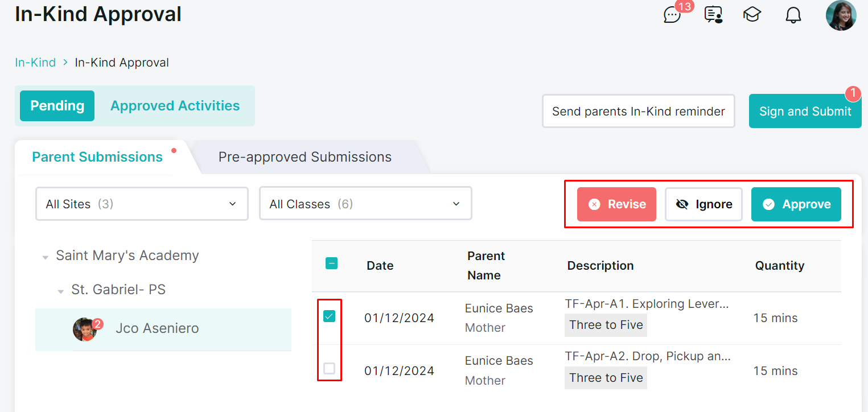This screenshot has height=412, width=868.
Task: Select Jco Aseniero in the tree
Action: pyautogui.click(x=163, y=329)
